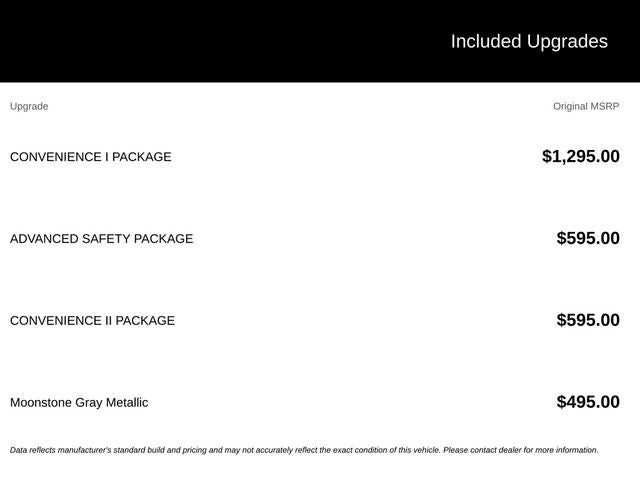The image size is (640, 480).
Task: Select the CONVENIENCE I PACKAGE row label
Action: click(x=91, y=157)
